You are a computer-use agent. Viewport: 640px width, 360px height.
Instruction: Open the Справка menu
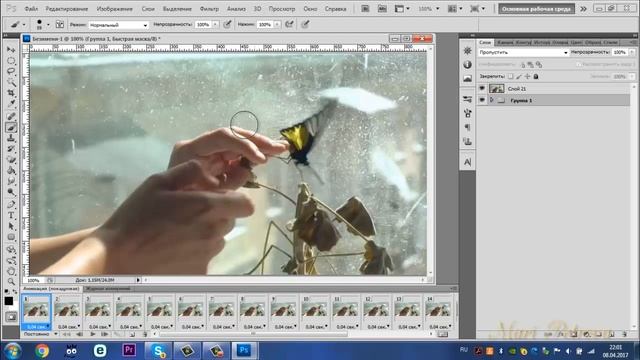click(x=336, y=9)
